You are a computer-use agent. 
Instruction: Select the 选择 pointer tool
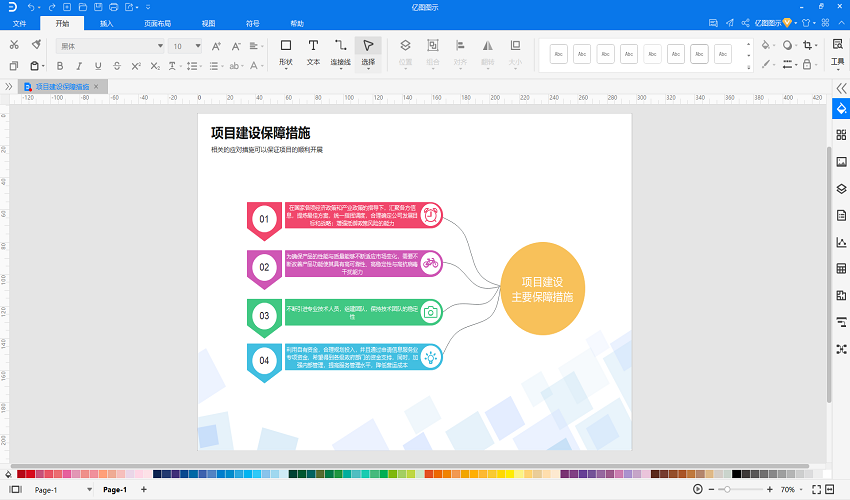point(368,53)
